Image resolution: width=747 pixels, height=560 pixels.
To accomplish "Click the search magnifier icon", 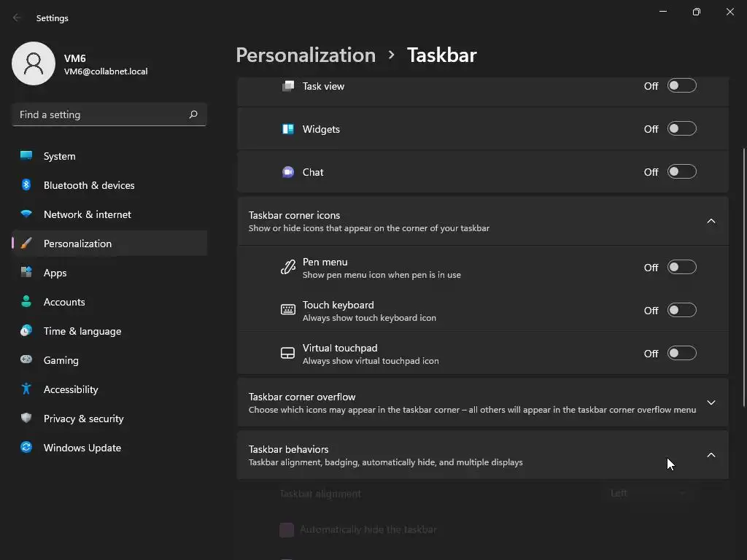I will [193, 114].
